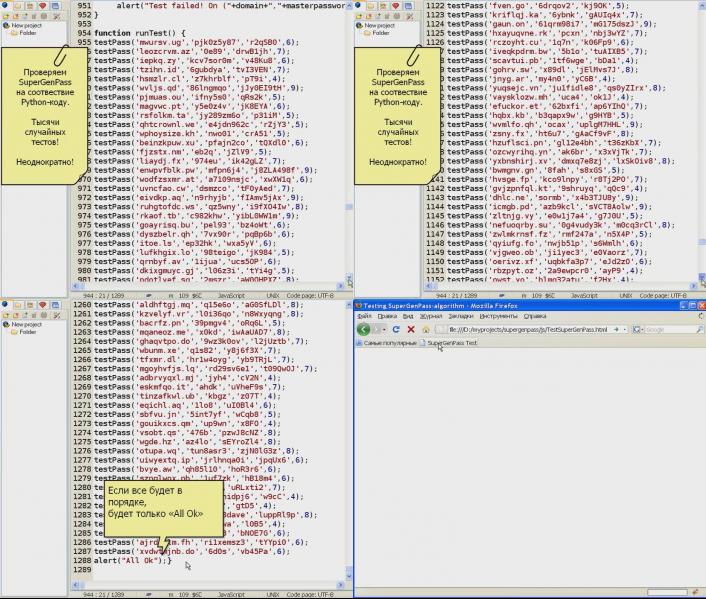Screen dimensions: 706x599
Task: Click the Firefox URL address field
Action: [x=530, y=330]
